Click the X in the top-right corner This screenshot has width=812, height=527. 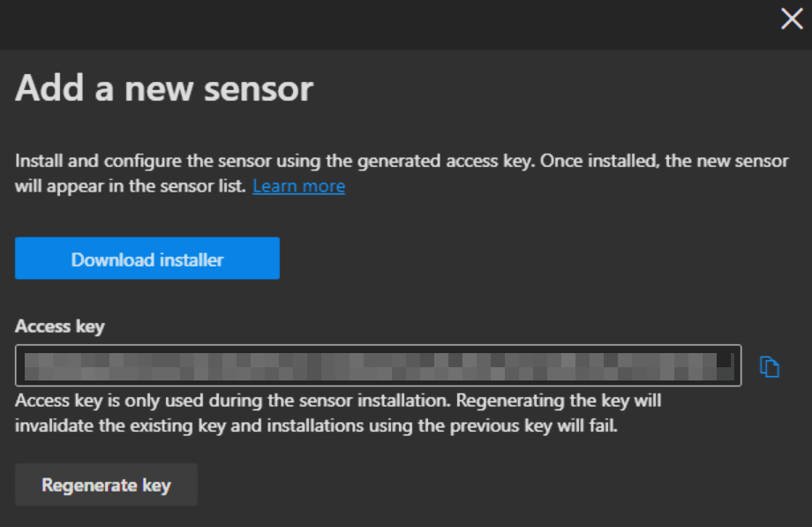792,19
